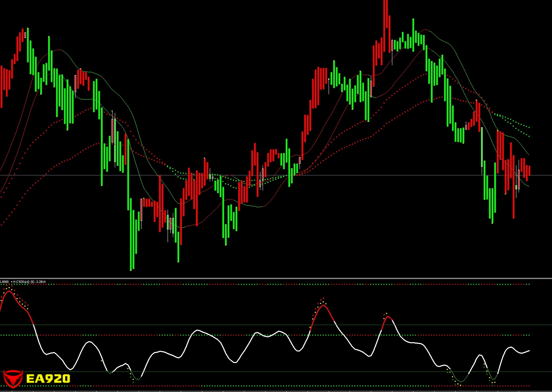Click the lower solid green level line in the oscillator

click(264, 372)
